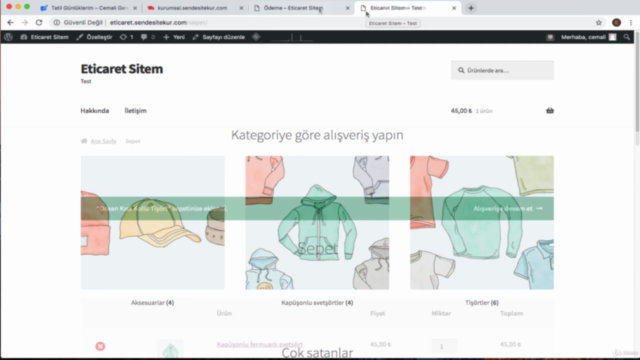Open the Kapüşonlu fermuarlı svetşört product link
The width and height of the screenshot is (640, 360).
[x=260, y=344]
